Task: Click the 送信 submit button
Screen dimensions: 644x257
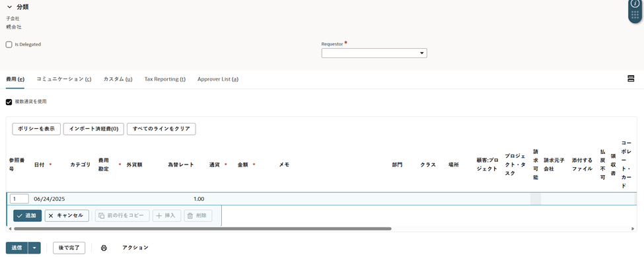Action: (17, 248)
